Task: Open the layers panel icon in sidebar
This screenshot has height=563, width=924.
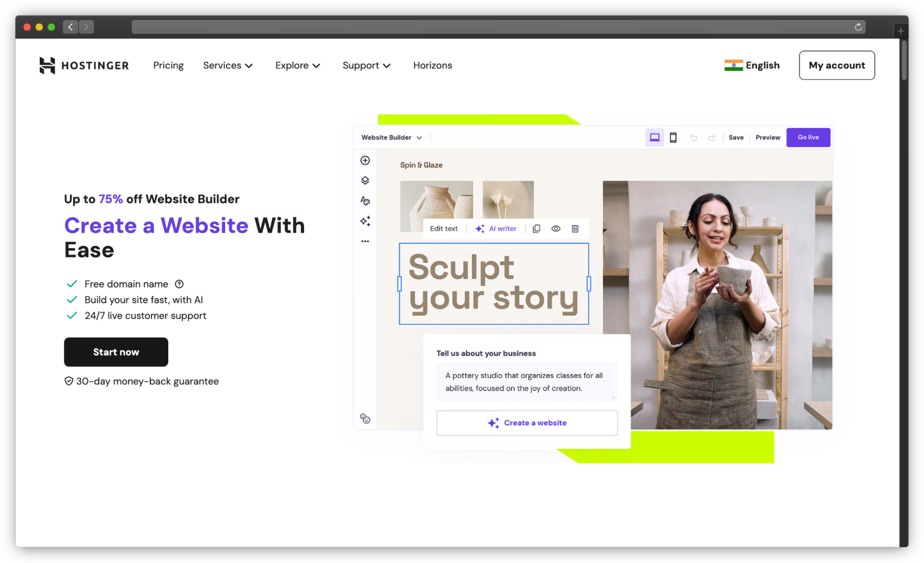Action: [365, 180]
